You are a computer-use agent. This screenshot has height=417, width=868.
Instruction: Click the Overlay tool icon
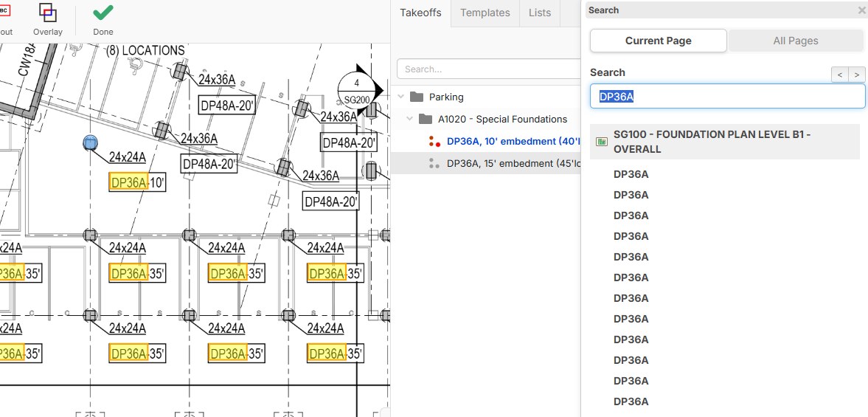48,13
